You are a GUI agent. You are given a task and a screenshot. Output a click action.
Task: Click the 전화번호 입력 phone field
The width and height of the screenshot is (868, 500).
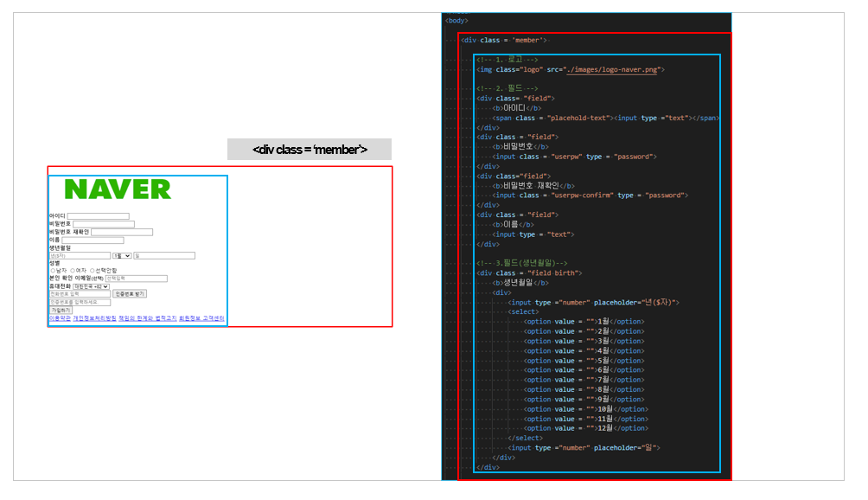80,294
